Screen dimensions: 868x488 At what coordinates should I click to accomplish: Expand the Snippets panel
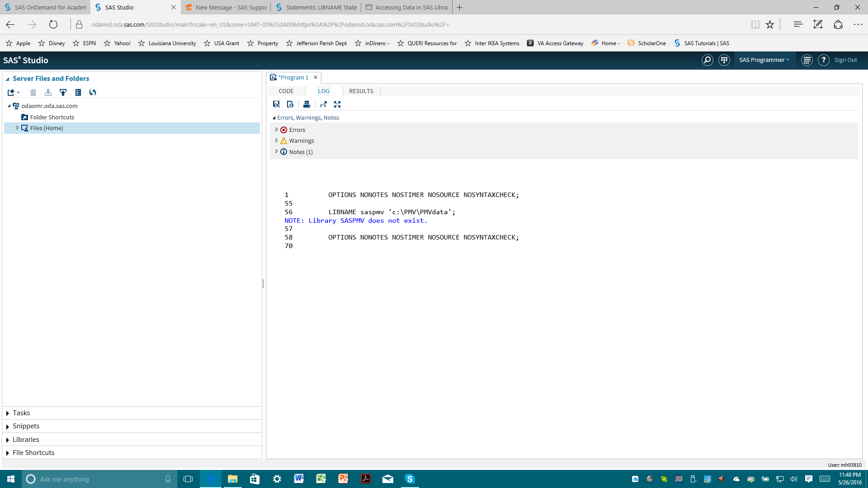tap(26, 426)
